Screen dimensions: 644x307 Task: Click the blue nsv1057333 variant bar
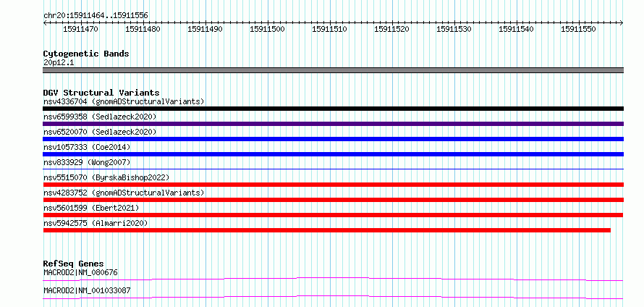coord(333,154)
